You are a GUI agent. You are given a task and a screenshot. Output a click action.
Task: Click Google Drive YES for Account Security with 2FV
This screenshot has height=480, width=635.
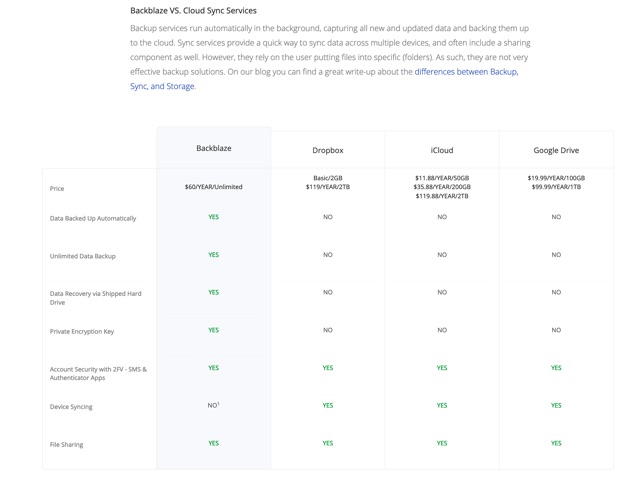[556, 368]
